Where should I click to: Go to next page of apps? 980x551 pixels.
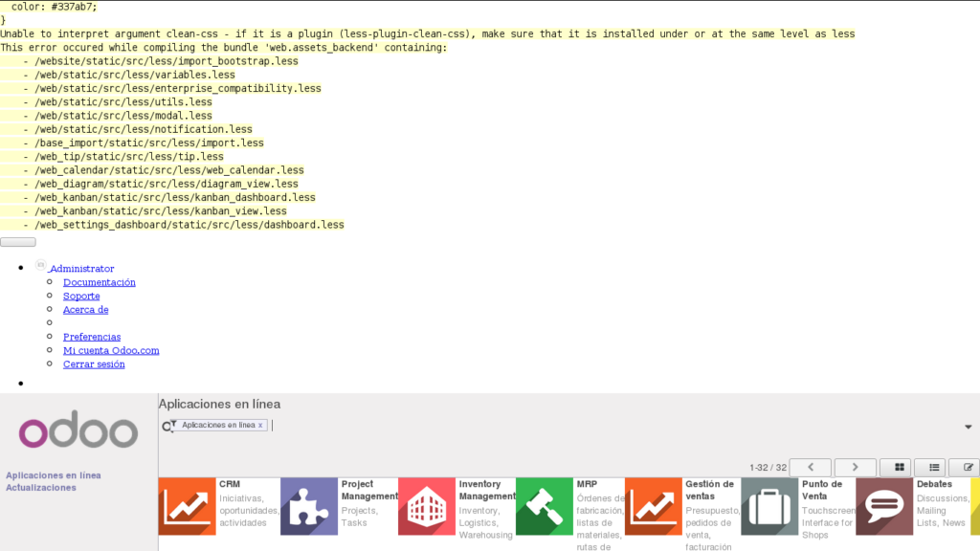pos(855,467)
